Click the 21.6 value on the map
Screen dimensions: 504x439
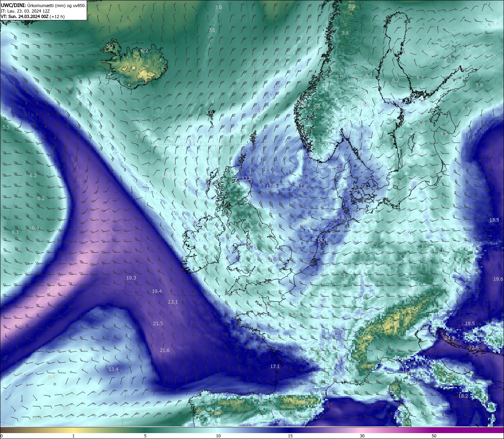(165, 350)
